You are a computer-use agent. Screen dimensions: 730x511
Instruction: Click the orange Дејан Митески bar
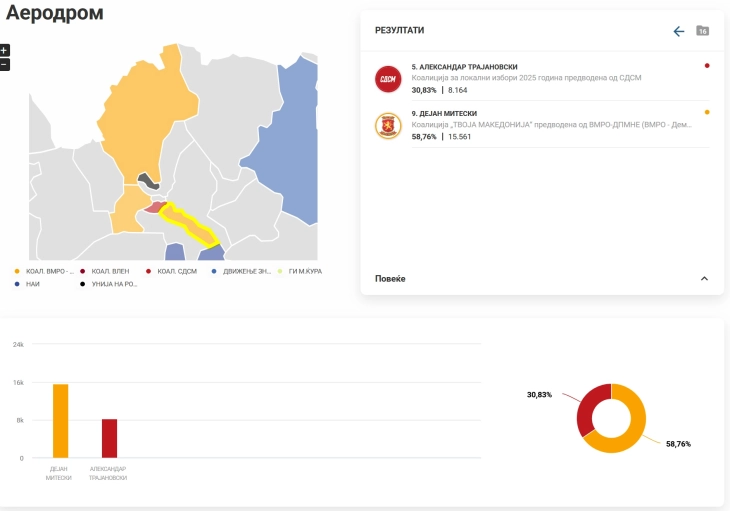point(61,421)
